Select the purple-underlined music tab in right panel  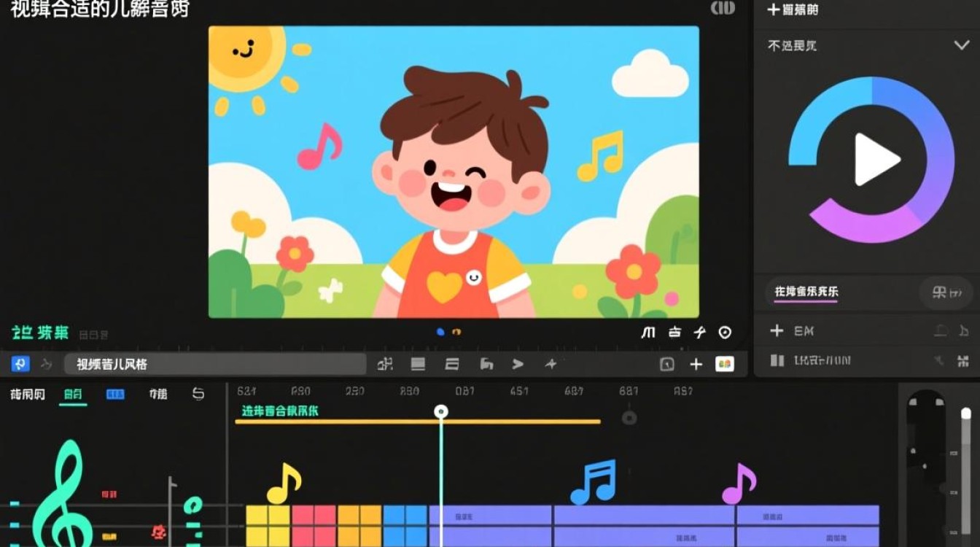click(x=806, y=292)
